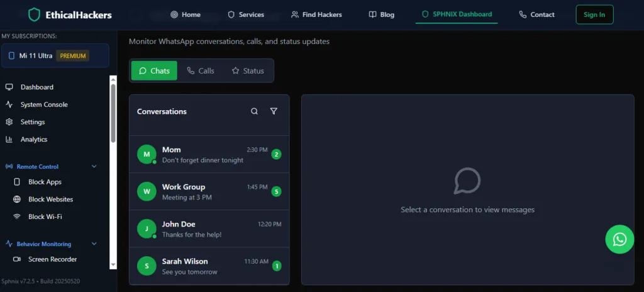644x292 pixels.
Task: Click the Mom avatar circle
Action: (x=147, y=154)
